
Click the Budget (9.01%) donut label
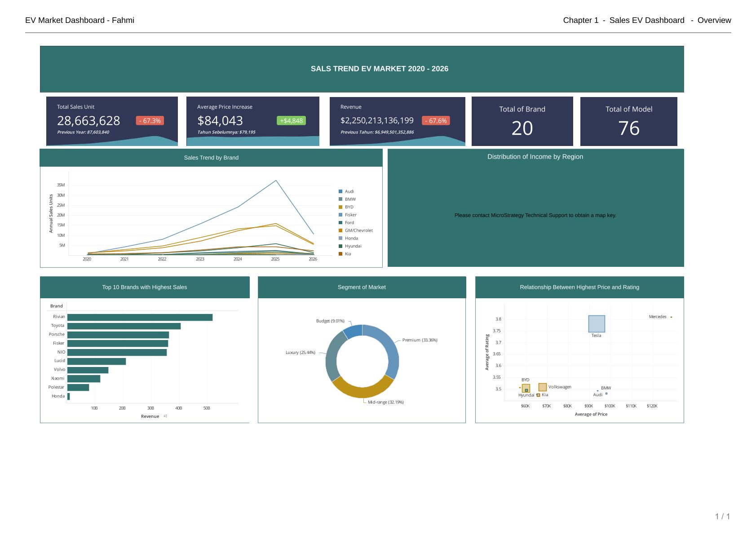click(330, 321)
